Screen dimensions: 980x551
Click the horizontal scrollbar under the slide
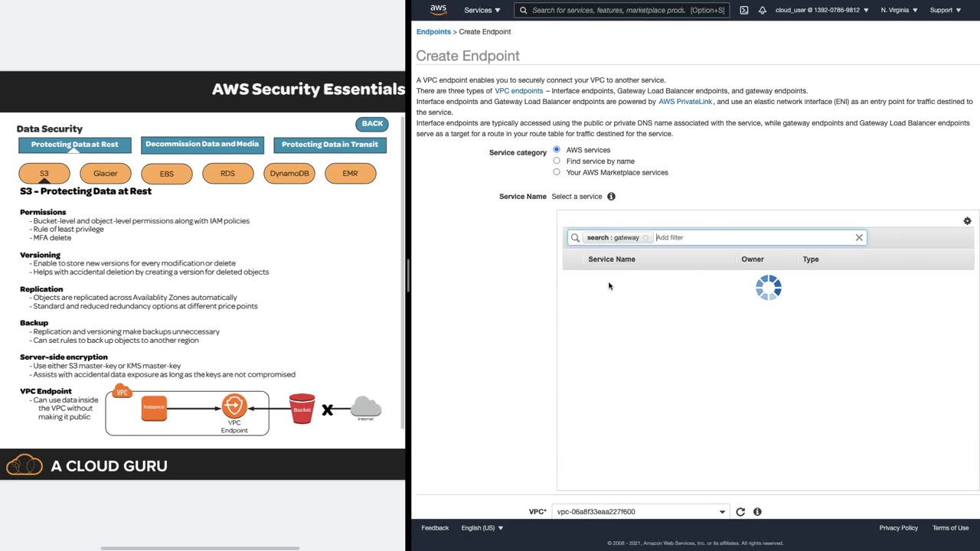(x=200, y=548)
